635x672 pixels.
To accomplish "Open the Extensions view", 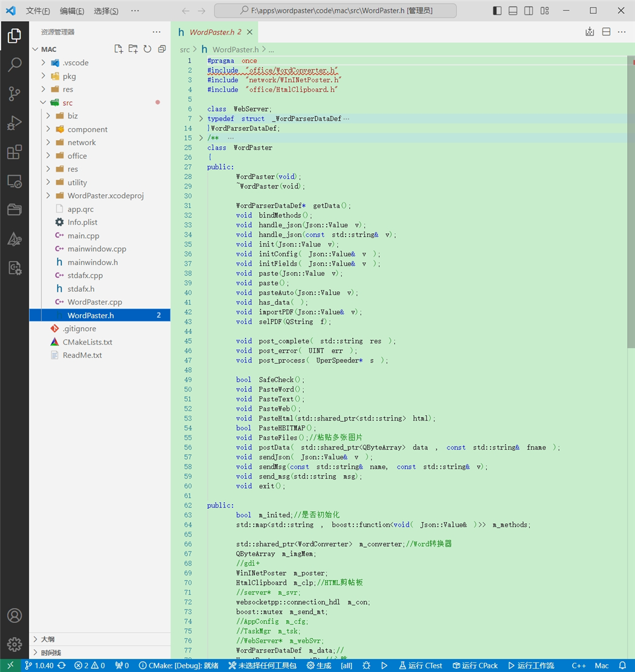I will point(15,152).
